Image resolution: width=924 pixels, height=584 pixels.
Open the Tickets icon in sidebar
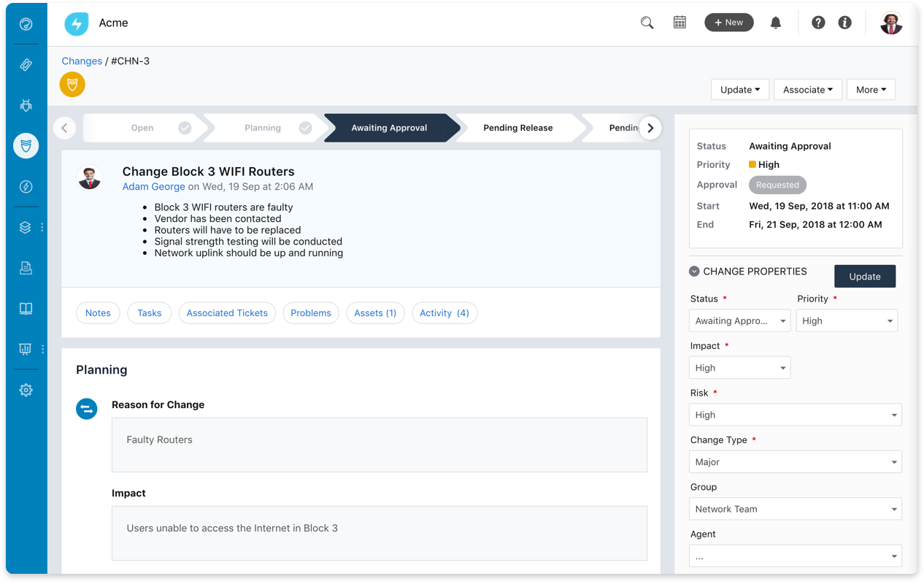[x=26, y=65]
